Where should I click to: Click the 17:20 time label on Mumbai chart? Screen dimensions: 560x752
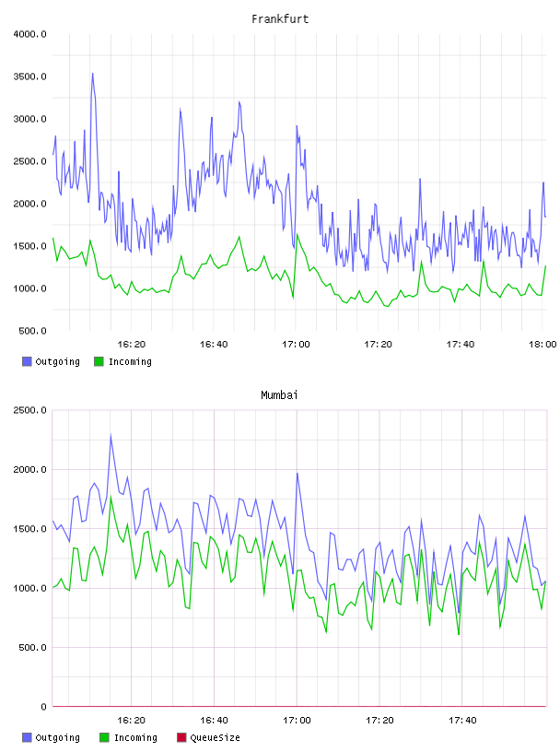point(379,721)
